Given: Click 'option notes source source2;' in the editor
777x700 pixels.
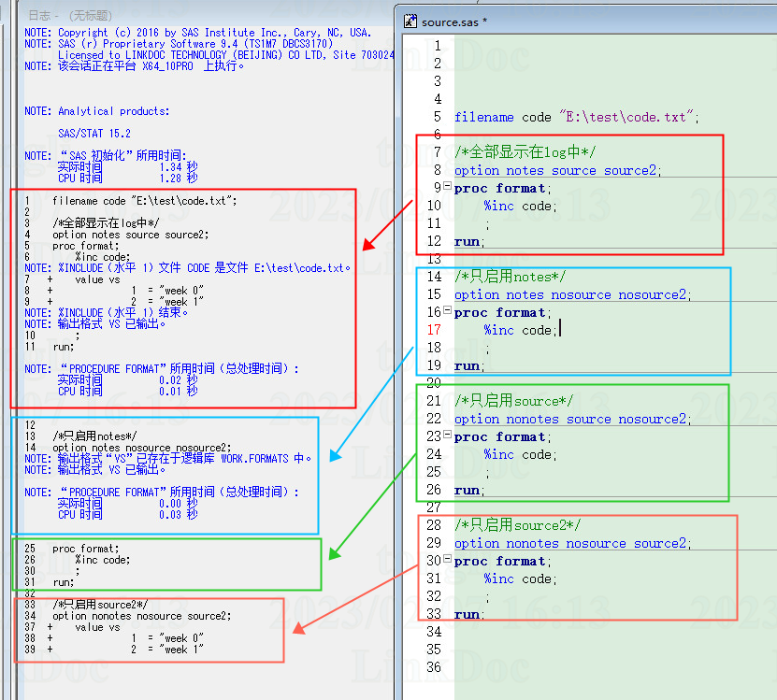Looking at the screenshot, I should (x=557, y=170).
